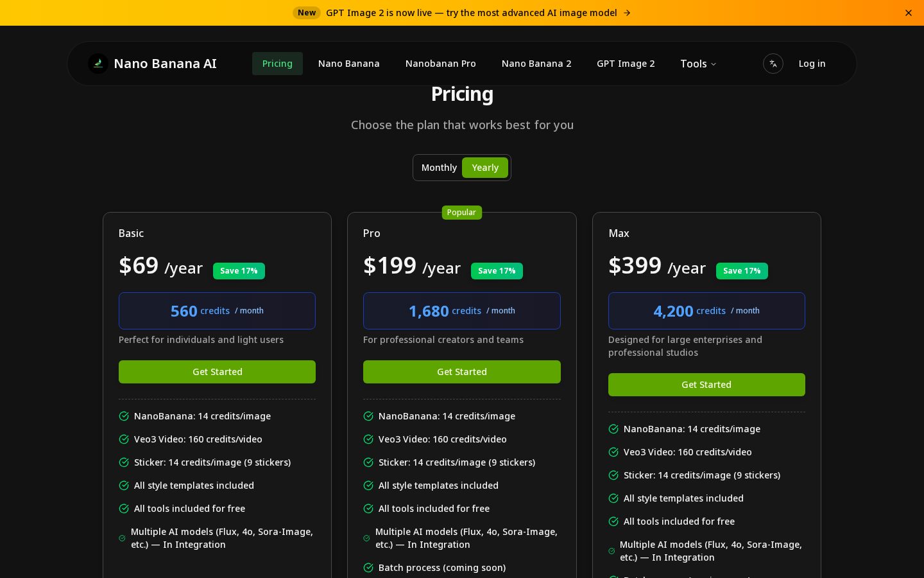Click Basic plan's tools included check icon
Screen dimensions: 924x578
(x=124, y=509)
